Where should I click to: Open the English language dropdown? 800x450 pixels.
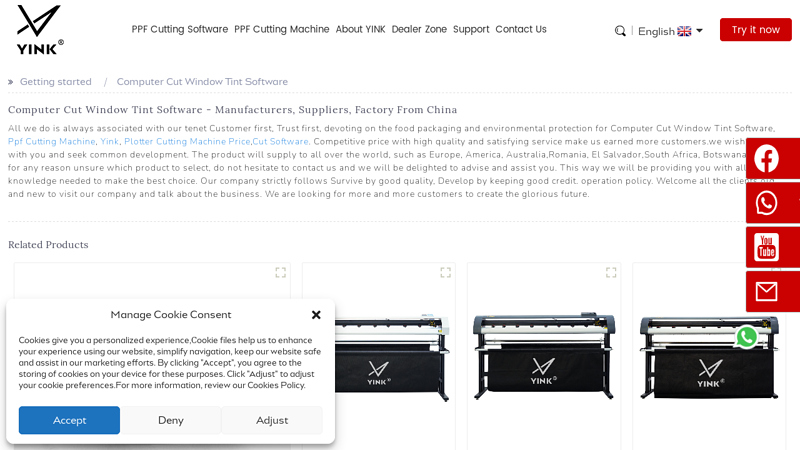click(x=670, y=31)
